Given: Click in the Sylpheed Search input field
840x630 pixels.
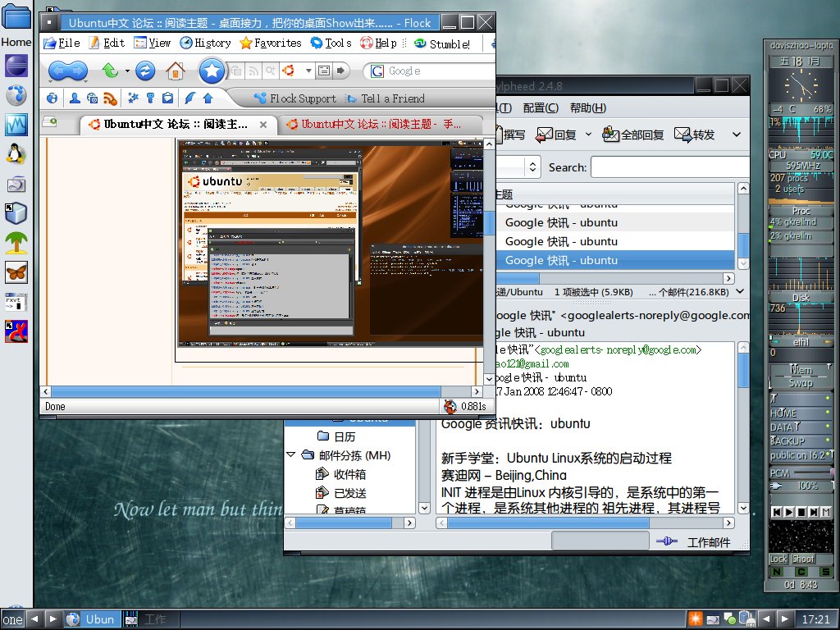Looking at the screenshot, I should click(x=670, y=167).
